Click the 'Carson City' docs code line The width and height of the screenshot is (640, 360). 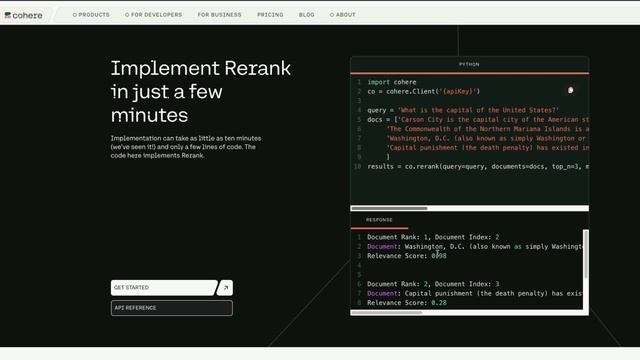click(x=478, y=120)
